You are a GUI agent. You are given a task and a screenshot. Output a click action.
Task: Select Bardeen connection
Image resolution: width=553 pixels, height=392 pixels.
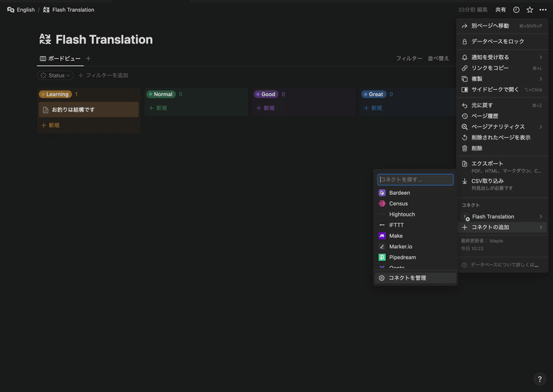coord(415,193)
